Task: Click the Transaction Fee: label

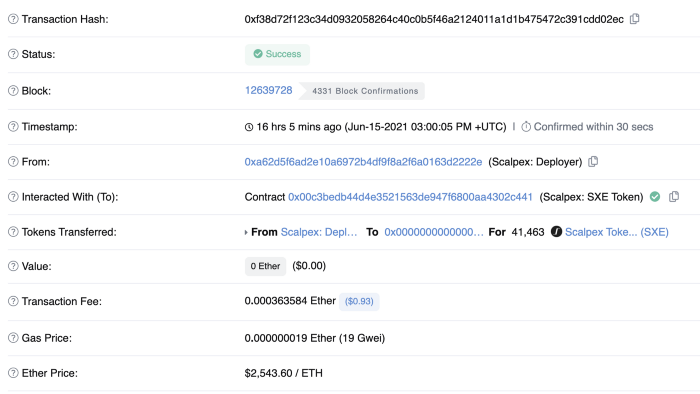Action: (x=62, y=302)
